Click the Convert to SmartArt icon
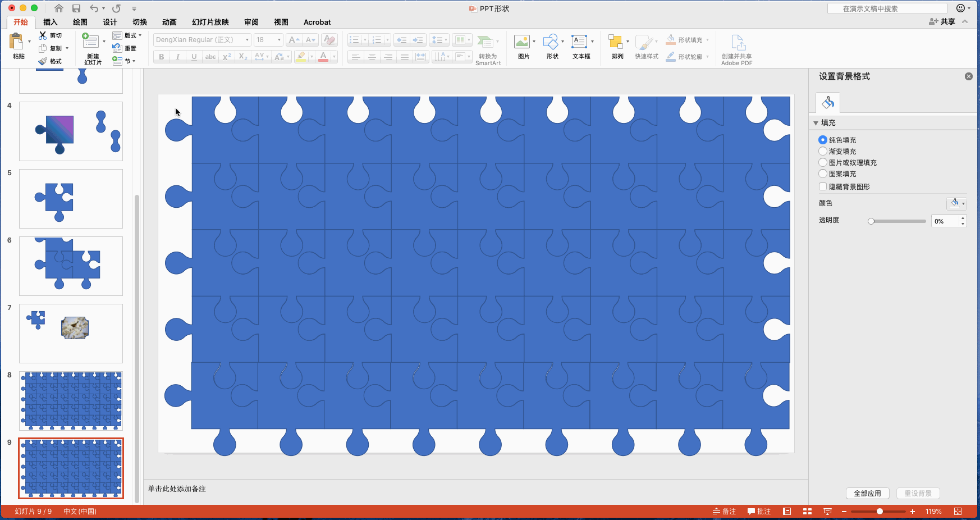The image size is (980, 520). click(x=485, y=42)
